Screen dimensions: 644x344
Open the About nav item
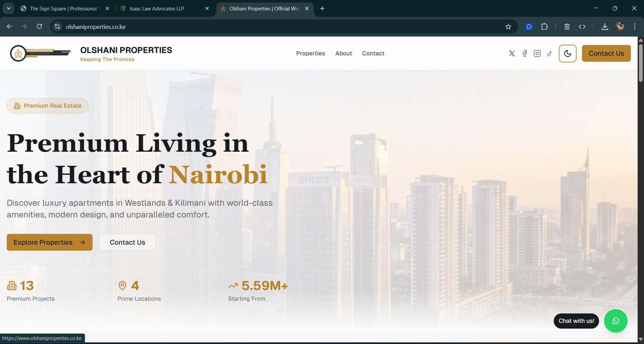tap(343, 53)
